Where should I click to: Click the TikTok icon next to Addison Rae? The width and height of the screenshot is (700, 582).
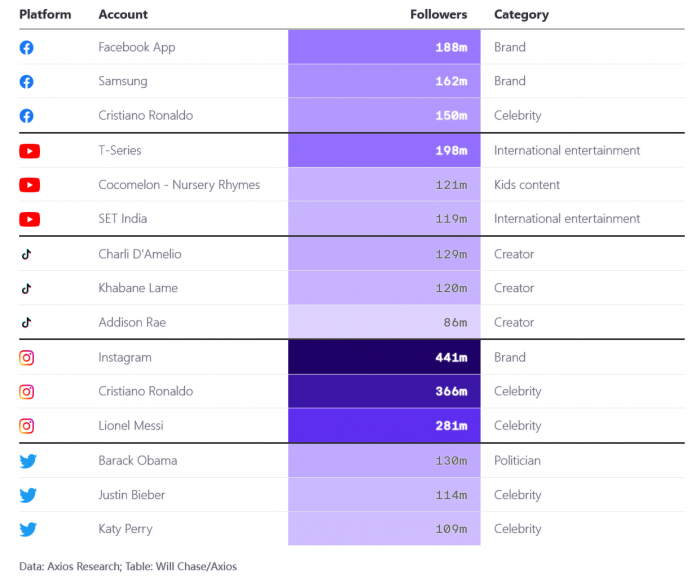(27, 323)
